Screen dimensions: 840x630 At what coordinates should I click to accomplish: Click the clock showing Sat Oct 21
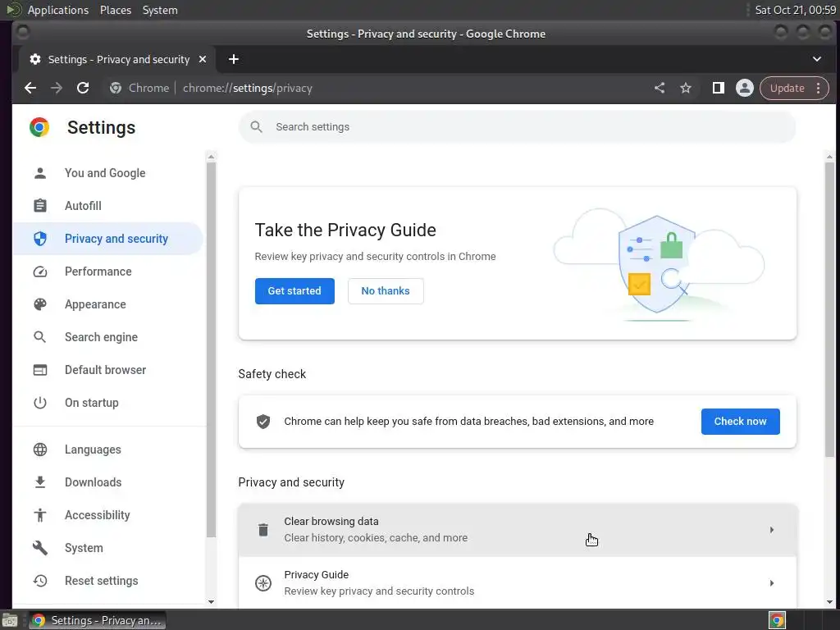coord(796,10)
